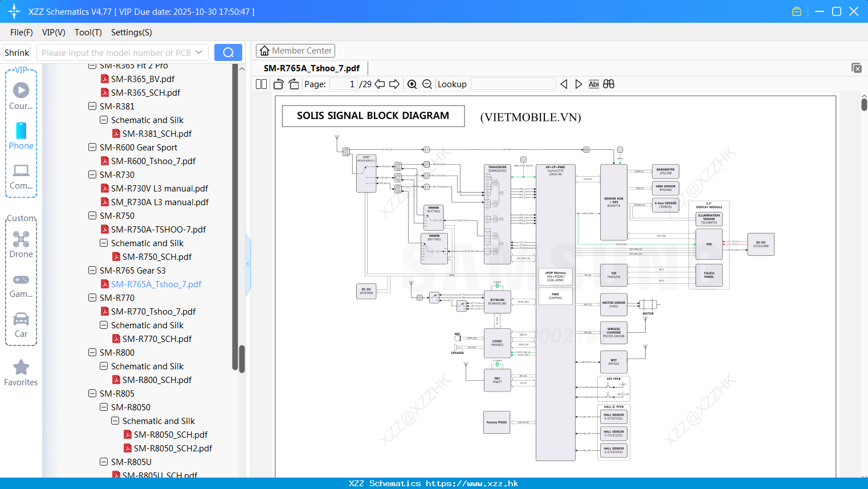Open the Drone category icon
This screenshot has width=868, height=489.
pos(21,239)
